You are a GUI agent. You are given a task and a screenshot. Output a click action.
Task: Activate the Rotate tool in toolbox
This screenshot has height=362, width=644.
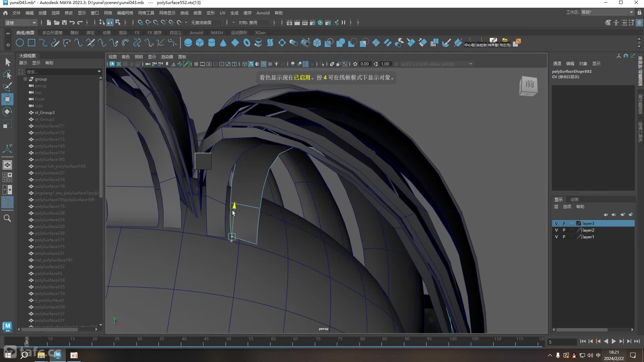7,112
